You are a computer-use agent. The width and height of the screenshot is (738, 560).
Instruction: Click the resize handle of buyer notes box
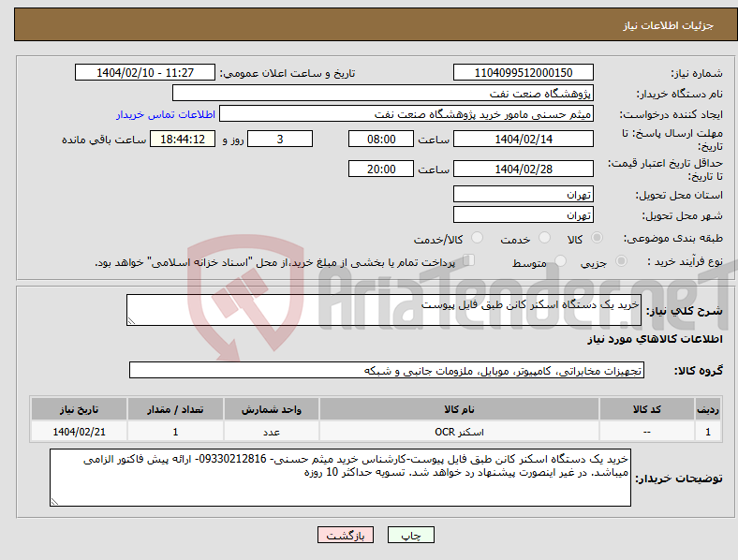pos(54,502)
